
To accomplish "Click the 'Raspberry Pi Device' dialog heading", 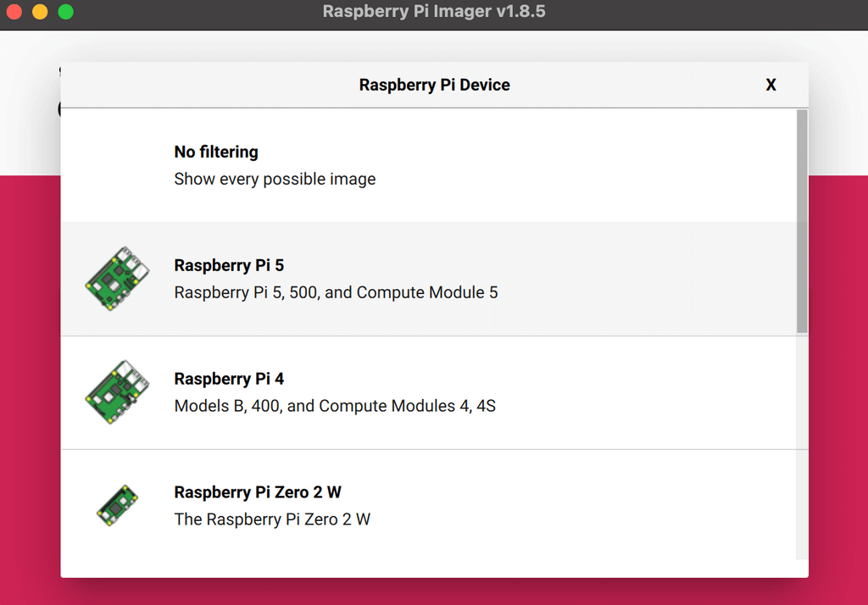I will click(435, 85).
